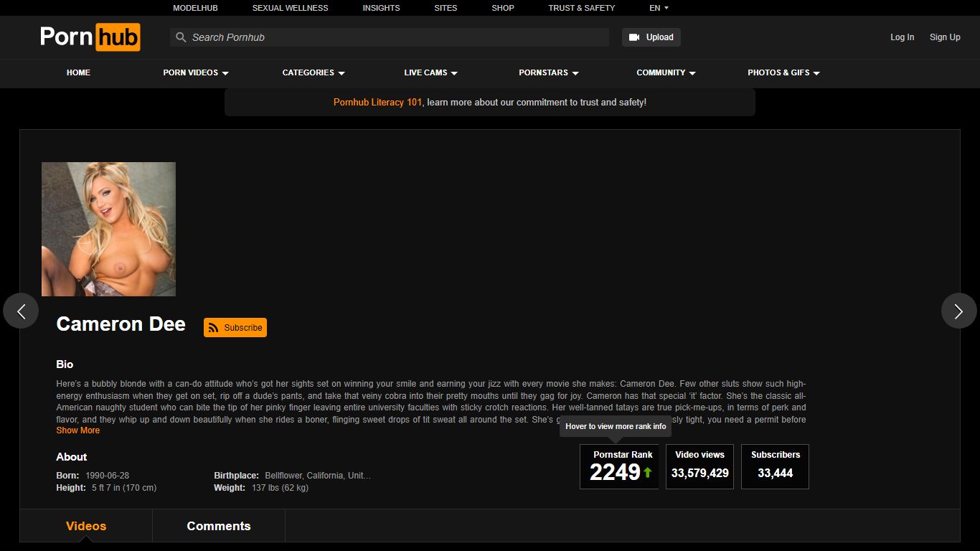Open Trust & Safety in the top bar
The image size is (980, 551).
582,8
